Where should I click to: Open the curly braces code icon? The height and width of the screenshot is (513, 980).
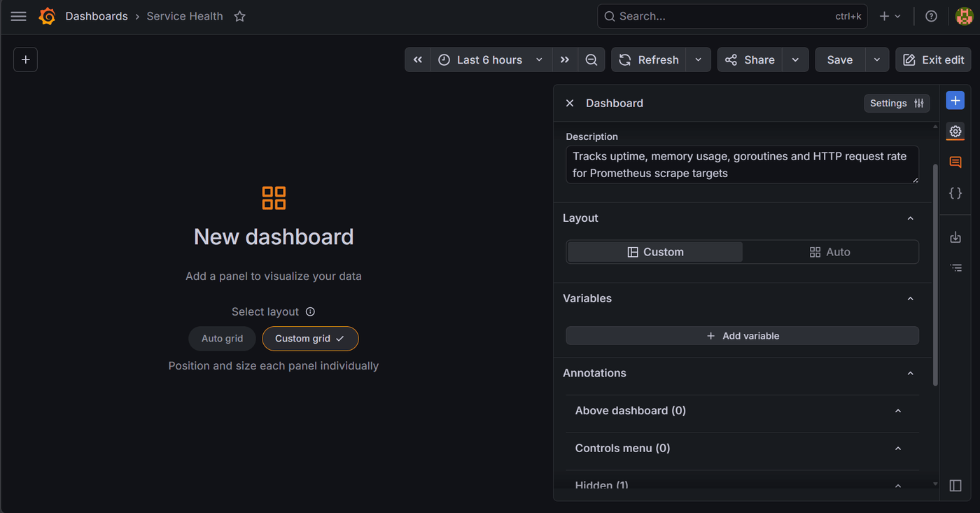pyautogui.click(x=955, y=193)
